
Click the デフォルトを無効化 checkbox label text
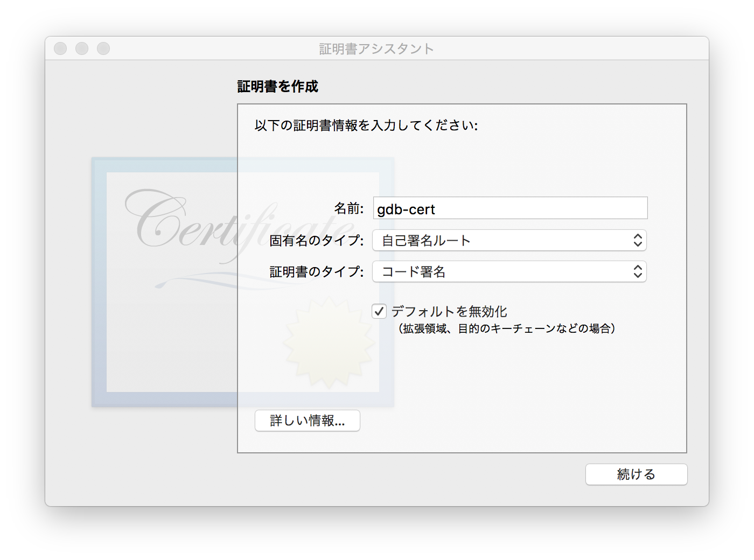coord(449,311)
